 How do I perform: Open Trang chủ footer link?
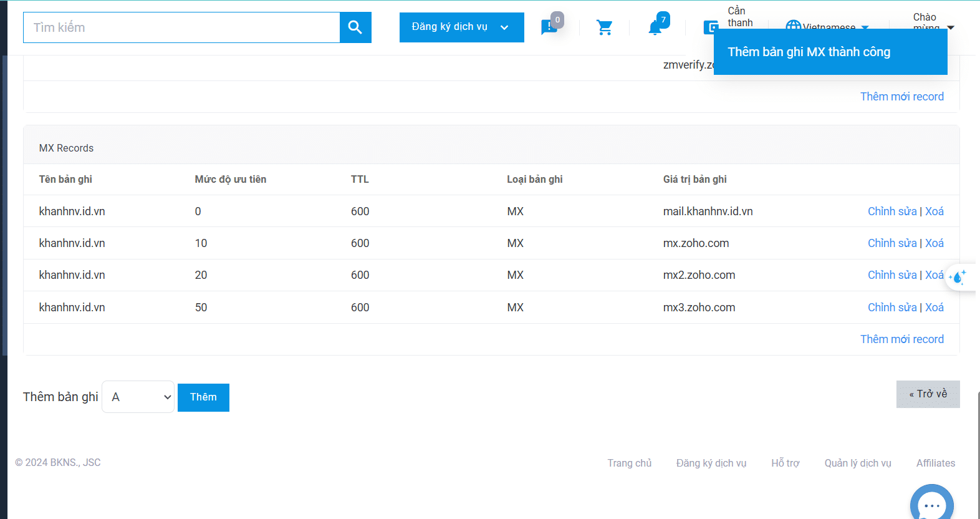coord(629,463)
